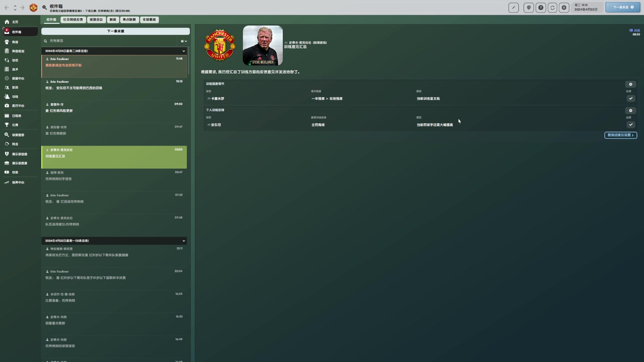Switch to the 球探会议 tab
Screen dimensions: 644x362
pyautogui.click(x=96, y=19)
